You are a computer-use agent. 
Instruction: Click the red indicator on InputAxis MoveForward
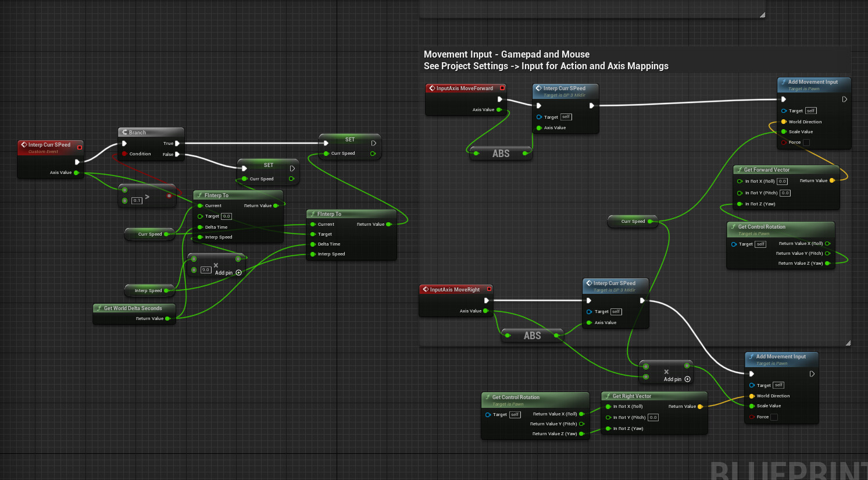click(x=502, y=88)
